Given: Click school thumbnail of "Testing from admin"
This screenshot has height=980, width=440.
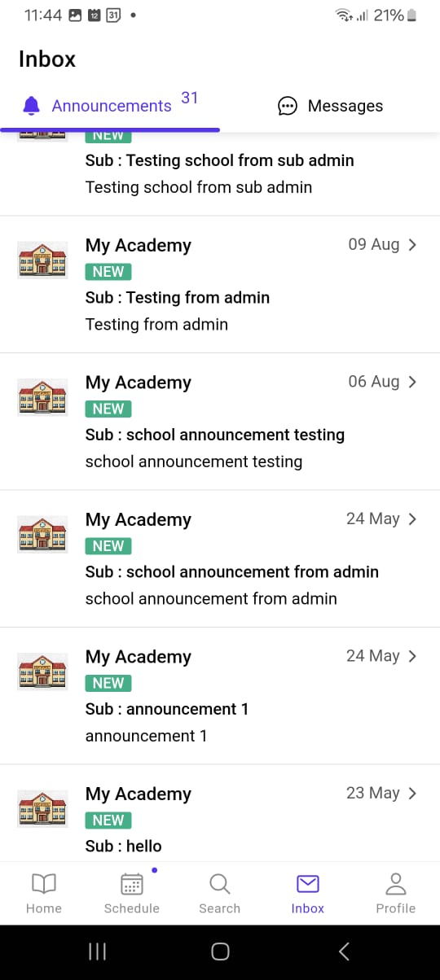Looking at the screenshot, I should click(x=42, y=260).
